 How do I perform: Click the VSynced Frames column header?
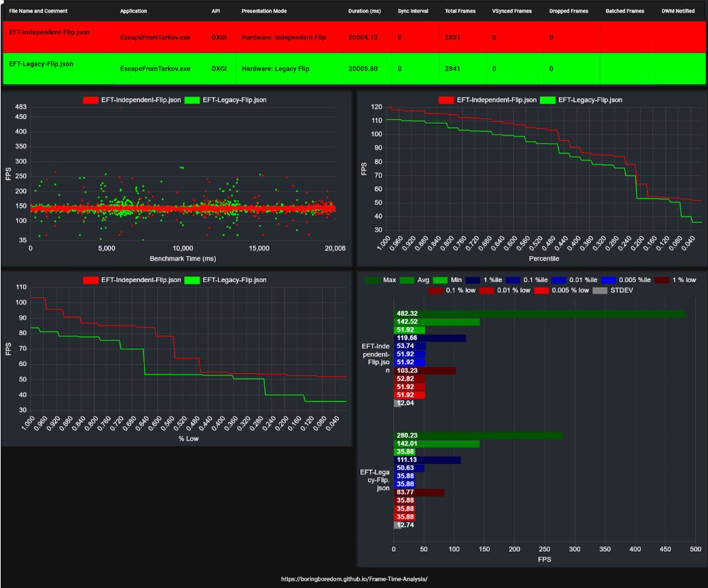[x=512, y=11]
